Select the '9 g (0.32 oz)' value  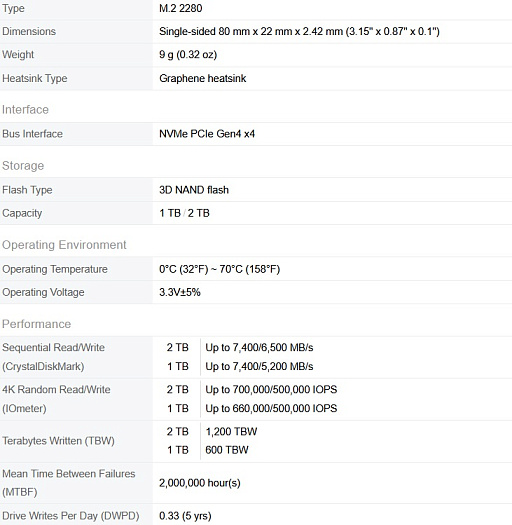click(188, 55)
